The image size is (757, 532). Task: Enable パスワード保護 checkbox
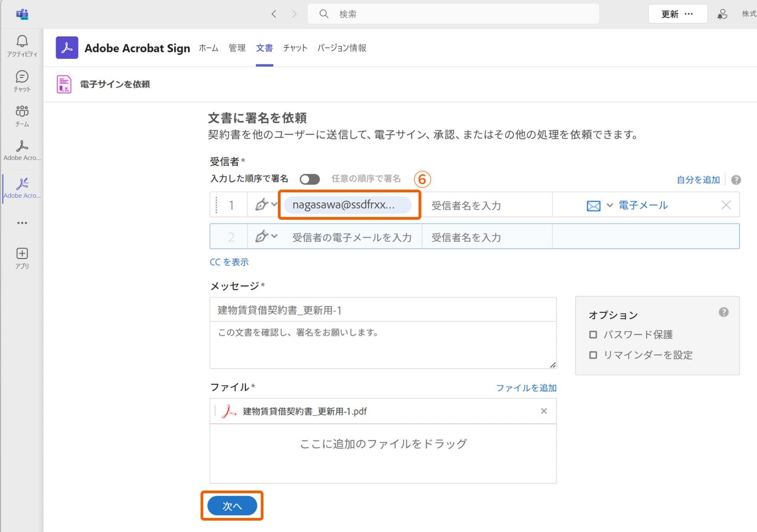(593, 335)
